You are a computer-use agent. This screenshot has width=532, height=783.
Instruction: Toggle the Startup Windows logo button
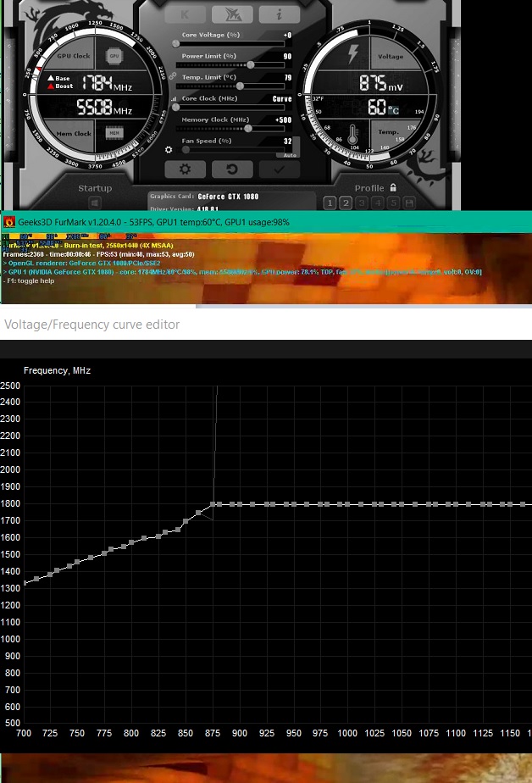pyautogui.click(x=95, y=203)
